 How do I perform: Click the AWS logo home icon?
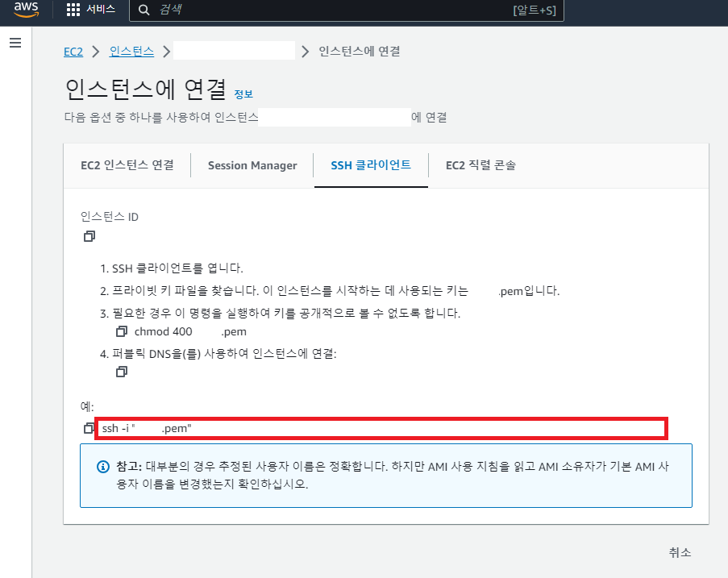[26, 10]
